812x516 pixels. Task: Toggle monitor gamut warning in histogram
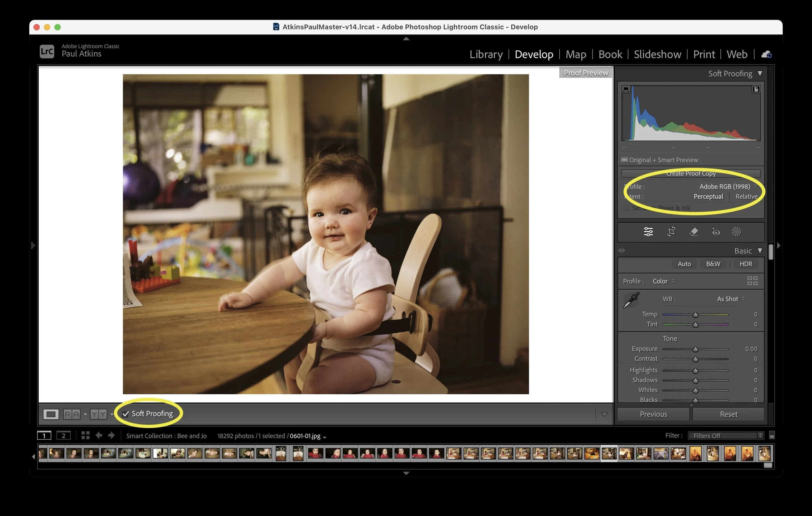(626, 89)
